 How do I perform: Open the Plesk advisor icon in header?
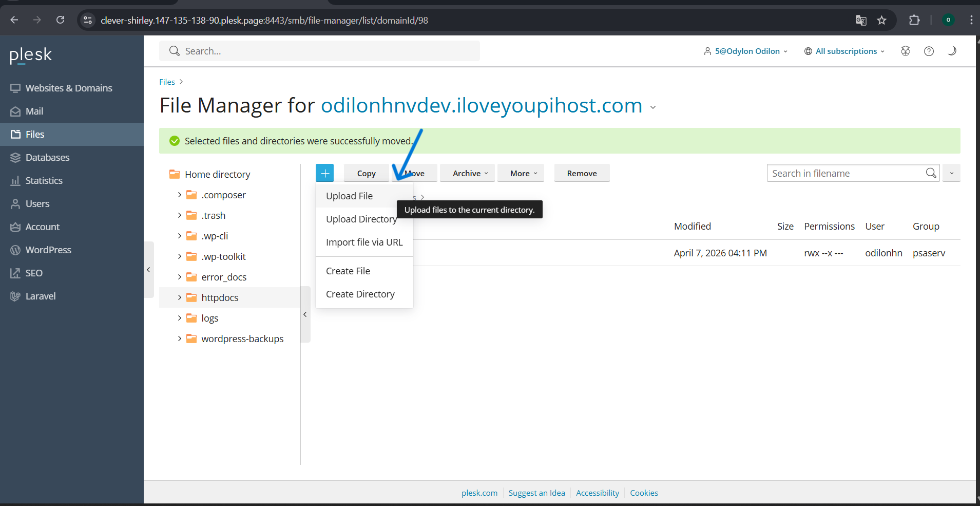point(906,51)
